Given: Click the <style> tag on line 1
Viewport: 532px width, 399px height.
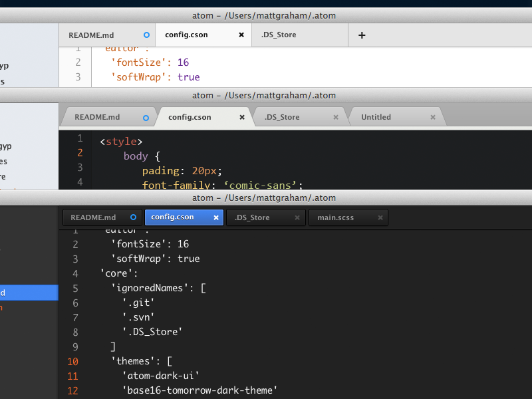Looking at the screenshot, I should (121, 142).
